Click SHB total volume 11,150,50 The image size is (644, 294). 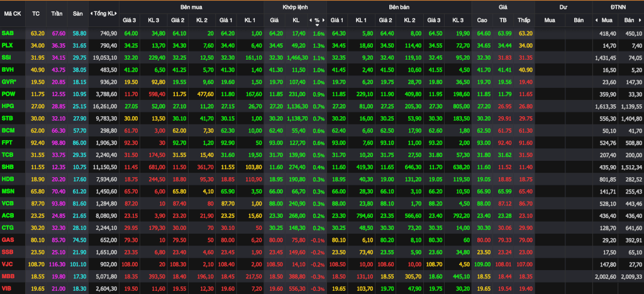[106, 168]
